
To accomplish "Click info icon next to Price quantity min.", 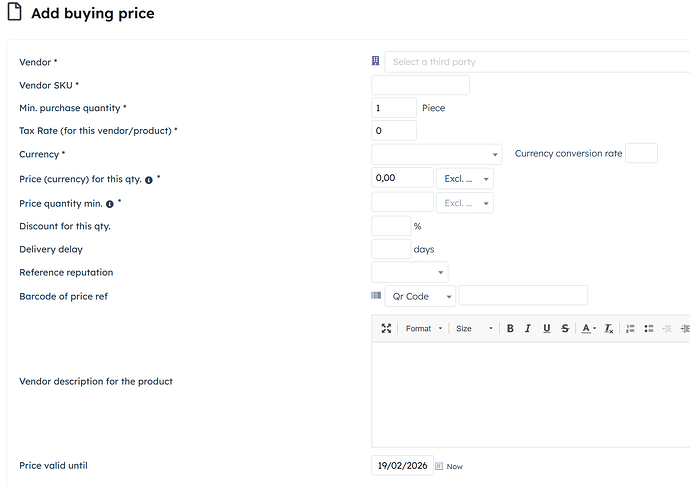I will (110, 204).
